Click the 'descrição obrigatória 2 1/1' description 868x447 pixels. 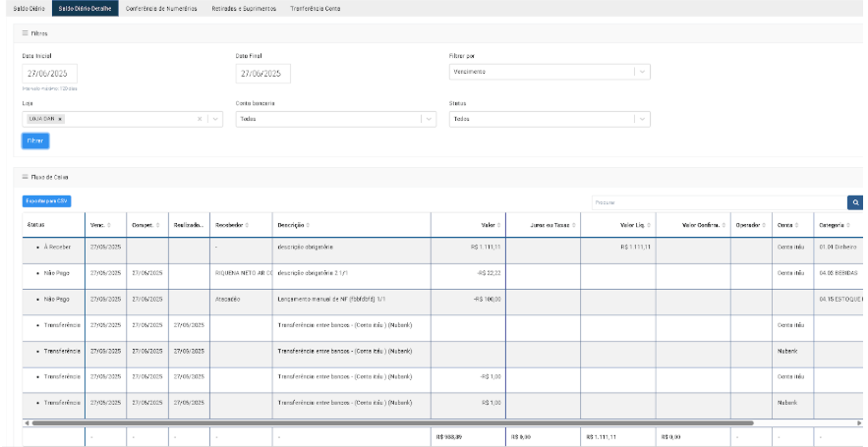pyautogui.click(x=315, y=273)
